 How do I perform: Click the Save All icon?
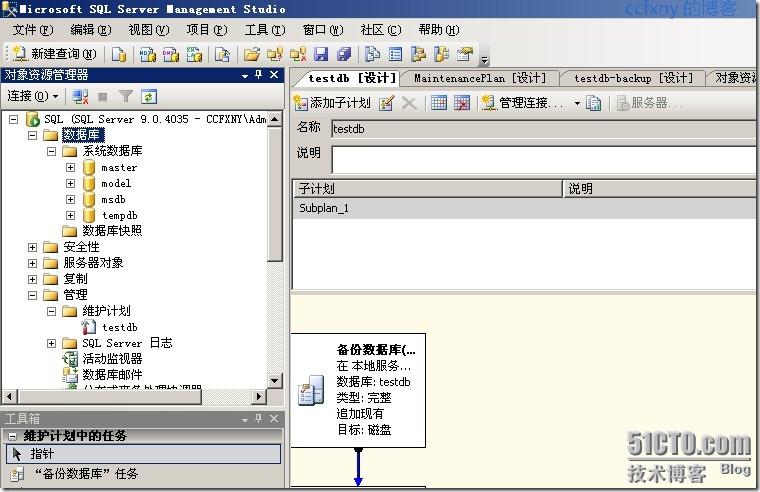click(x=344, y=54)
